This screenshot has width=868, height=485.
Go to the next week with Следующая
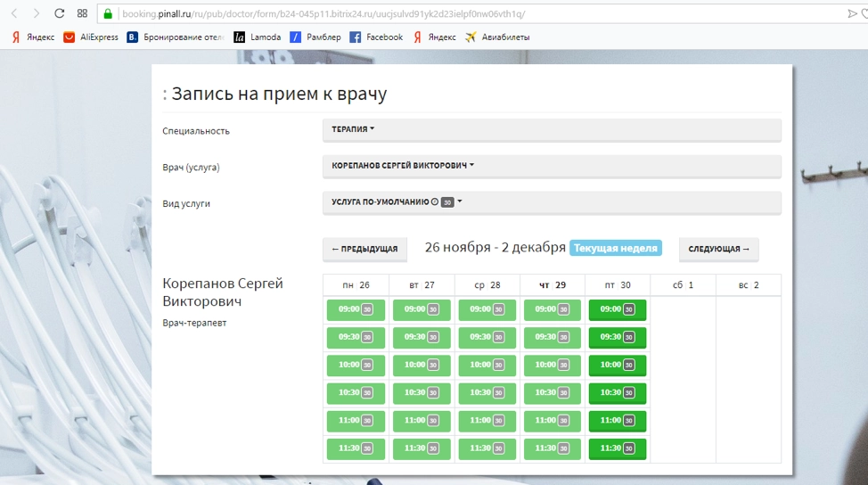coord(718,250)
